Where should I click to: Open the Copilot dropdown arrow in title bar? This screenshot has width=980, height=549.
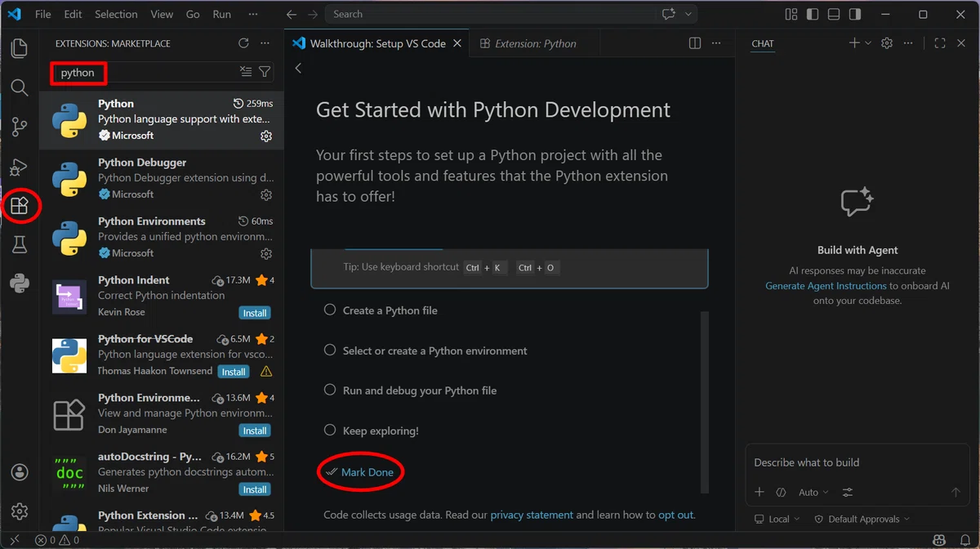click(688, 14)
